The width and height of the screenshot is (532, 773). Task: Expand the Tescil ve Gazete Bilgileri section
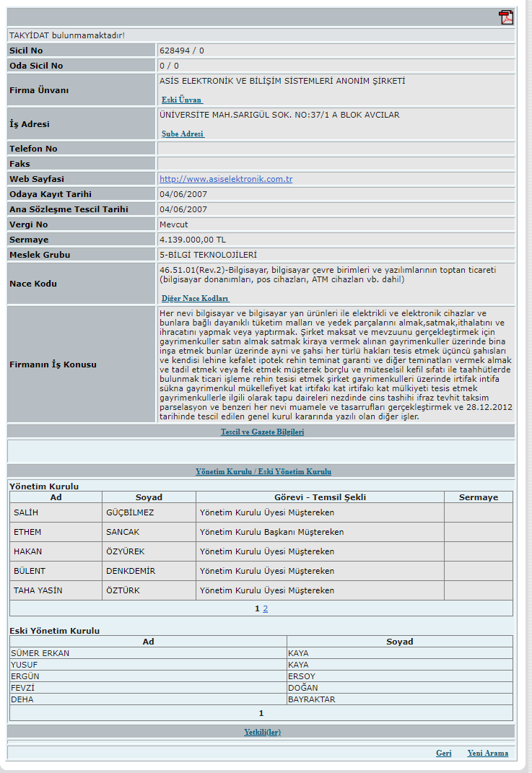(x=262, y=432)
